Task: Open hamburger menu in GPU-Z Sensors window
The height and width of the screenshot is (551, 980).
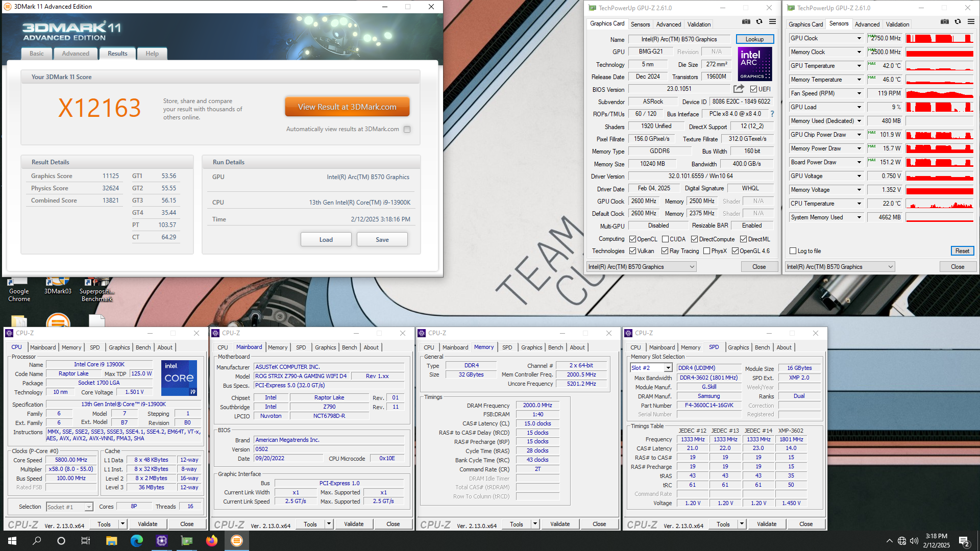Action: (971, 22)
